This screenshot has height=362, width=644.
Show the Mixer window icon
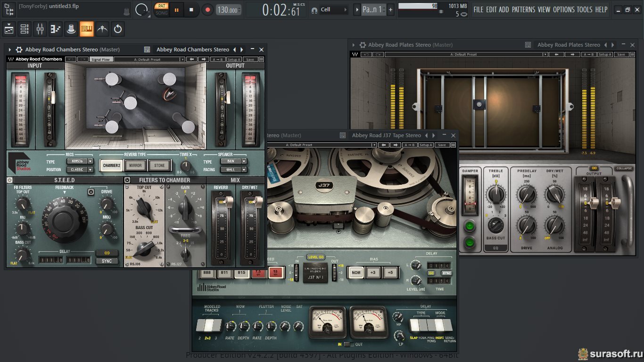[40, 29]
